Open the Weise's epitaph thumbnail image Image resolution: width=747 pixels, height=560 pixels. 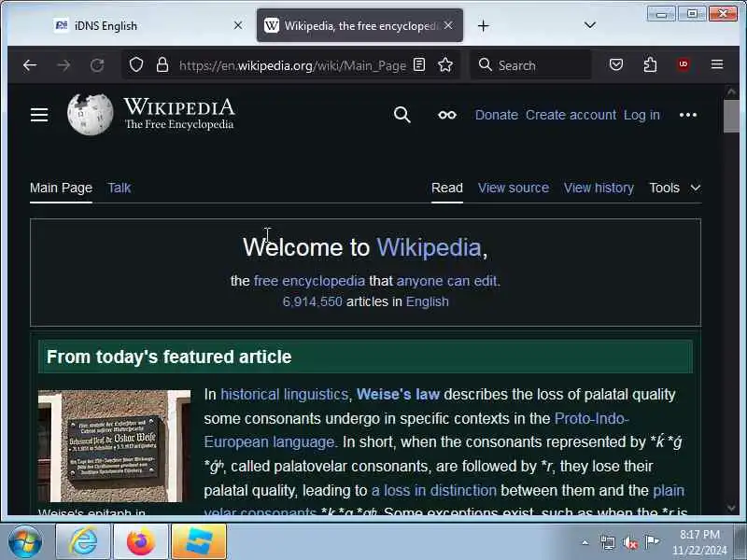click(114, 446)
